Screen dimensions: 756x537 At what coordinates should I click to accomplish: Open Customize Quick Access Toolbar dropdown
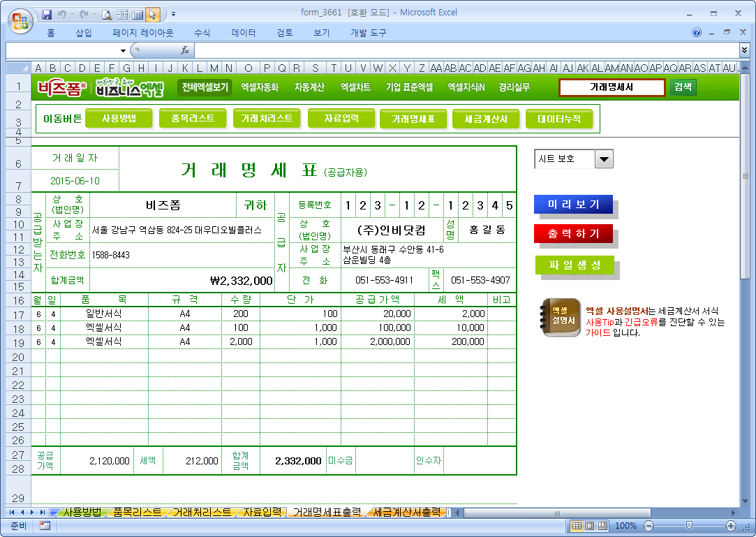point(173,14)
